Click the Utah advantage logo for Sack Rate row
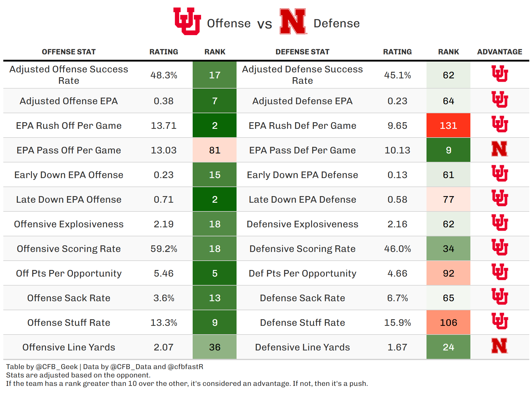 pos(500,296)
